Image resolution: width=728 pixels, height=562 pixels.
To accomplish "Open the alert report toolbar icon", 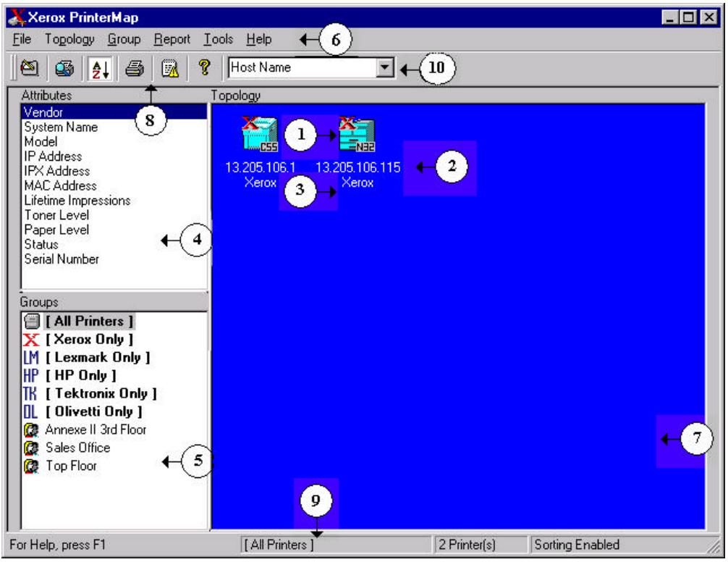I will pyautogui.click(x=169, y=68).
